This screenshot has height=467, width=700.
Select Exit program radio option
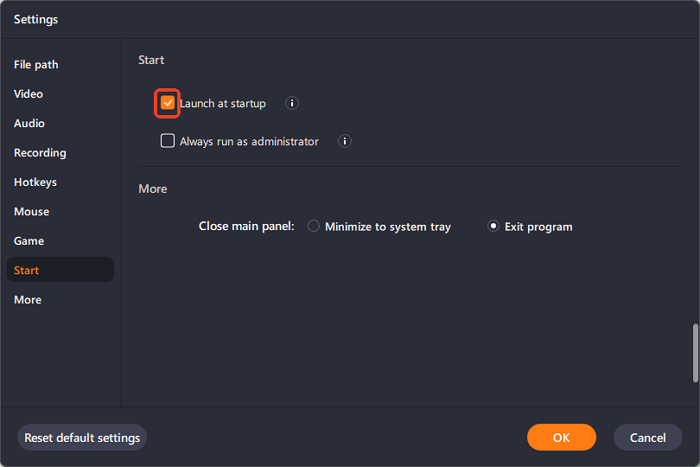[x=493, y=226]
